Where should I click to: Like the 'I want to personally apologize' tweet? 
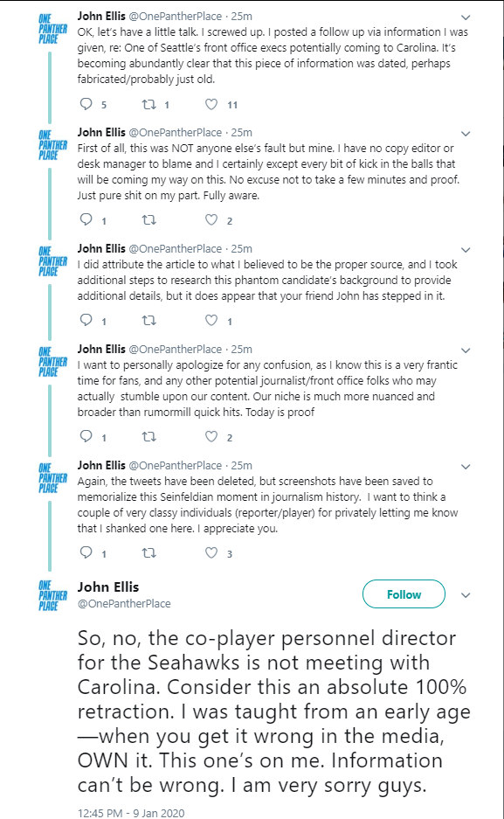tap(211, 436)
